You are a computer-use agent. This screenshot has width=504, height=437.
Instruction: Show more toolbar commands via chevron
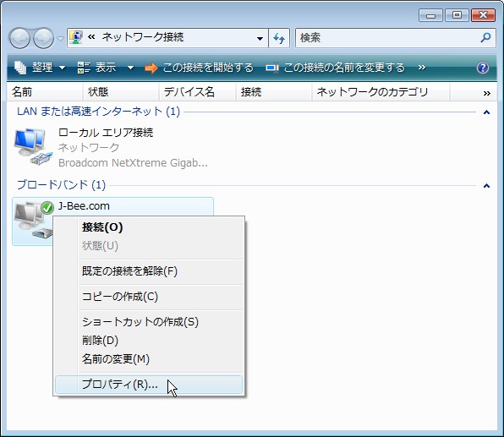point(422,68)
